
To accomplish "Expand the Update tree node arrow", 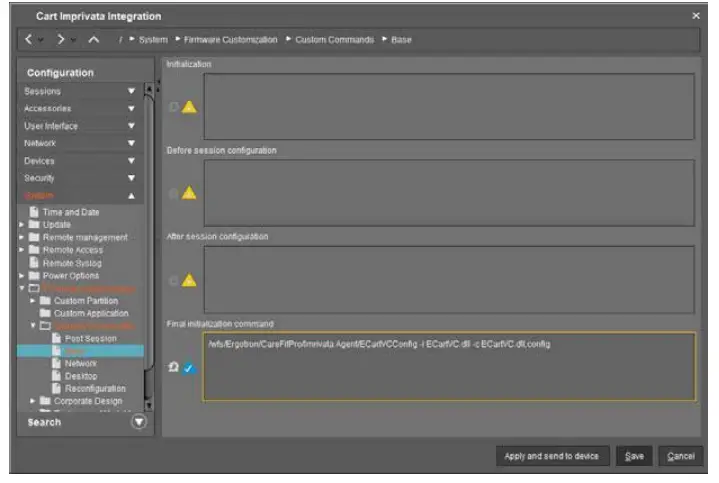I will [22, 225].
